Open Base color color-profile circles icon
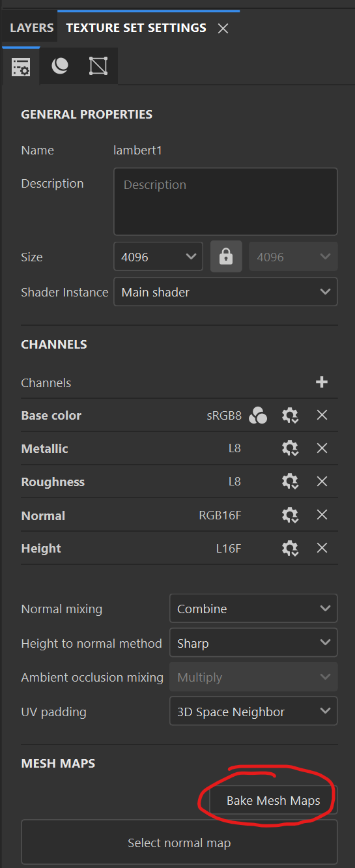This screenshot has width=355, height=868. (258, 415)
